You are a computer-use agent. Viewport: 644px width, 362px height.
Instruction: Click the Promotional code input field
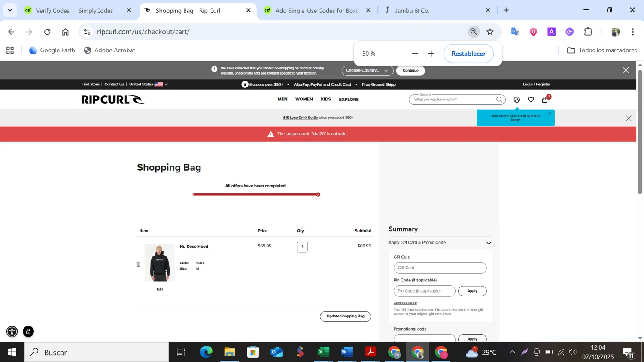(424, 338)
